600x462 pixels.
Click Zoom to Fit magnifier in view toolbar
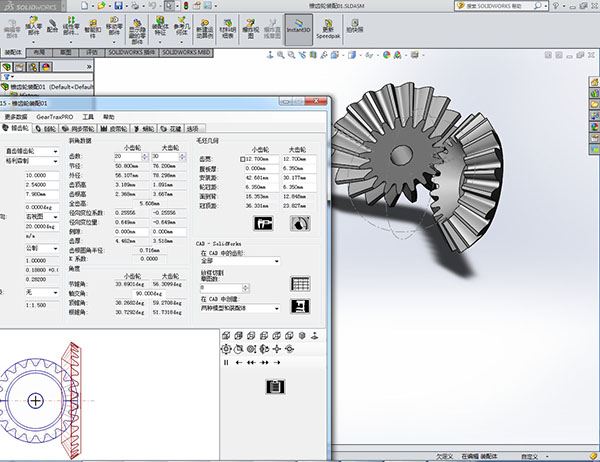coord(281,56)
